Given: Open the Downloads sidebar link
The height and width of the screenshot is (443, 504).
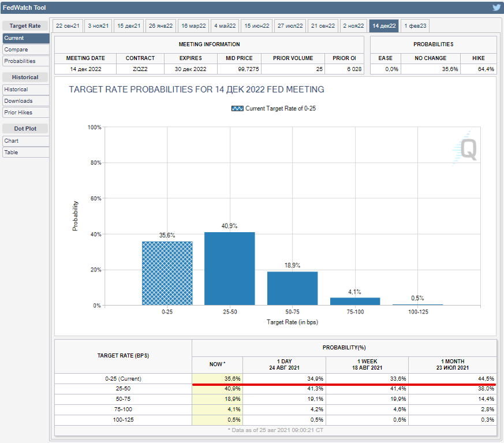Looking at the screenshot, I should [x=26, y=101].
